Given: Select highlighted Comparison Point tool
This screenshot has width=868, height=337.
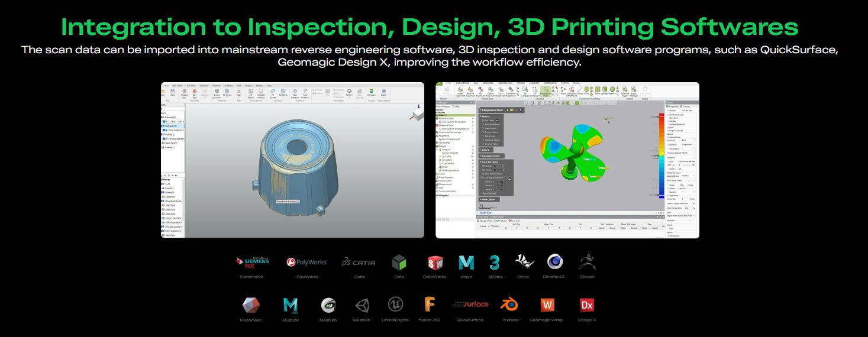Looking at the screenshot, I should click(546, 92).
